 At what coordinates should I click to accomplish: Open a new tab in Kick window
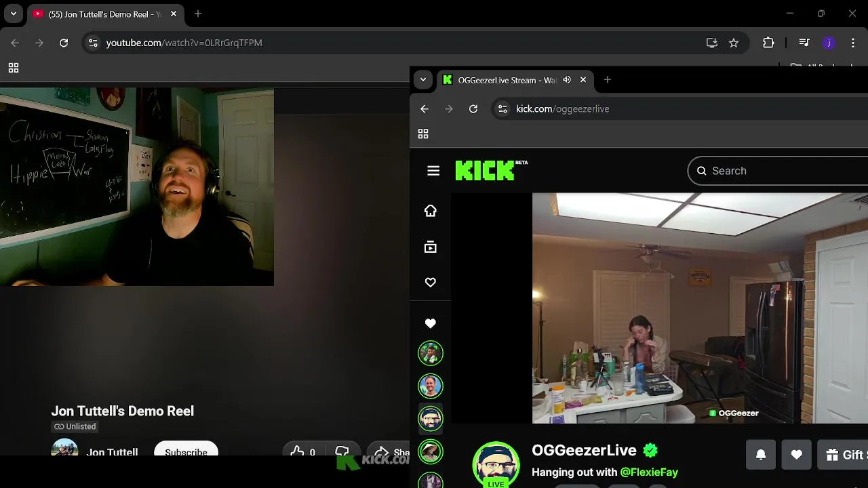[608, 80]
